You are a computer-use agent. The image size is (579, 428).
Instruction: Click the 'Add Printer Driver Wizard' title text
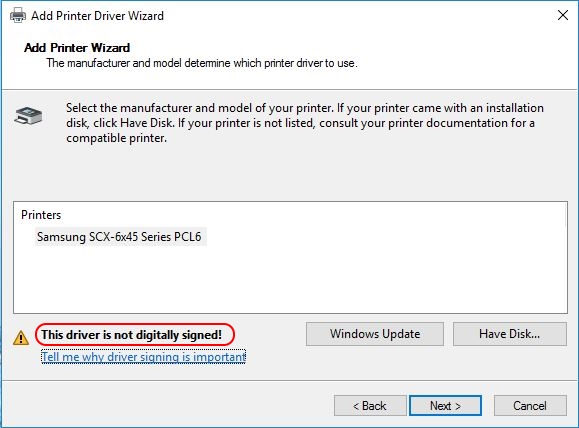[97, 16]
